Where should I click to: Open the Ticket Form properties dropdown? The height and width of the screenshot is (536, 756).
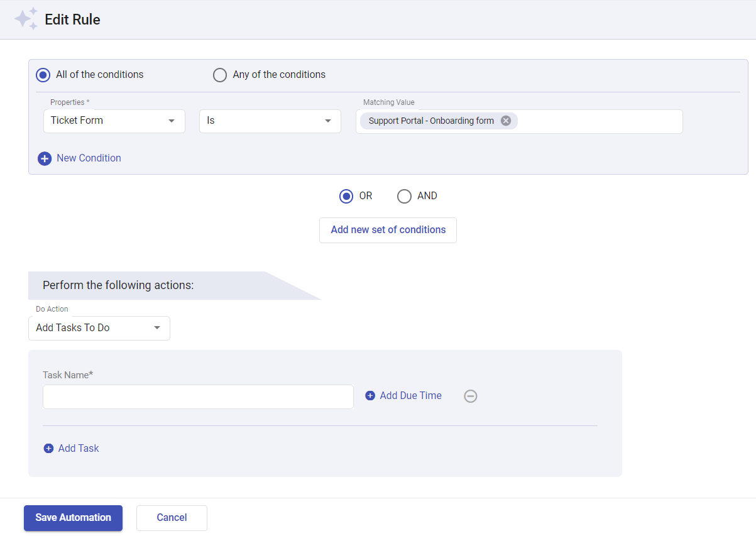coord(114,121)
